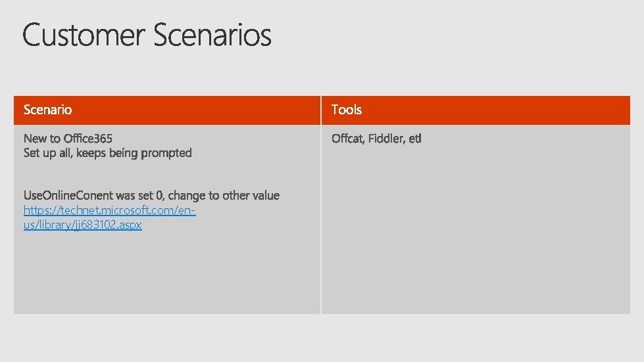Select the 'Offcat, Fiddler, etl' text
The width and height of the screenshot is (644, 362).
point(376,139)
